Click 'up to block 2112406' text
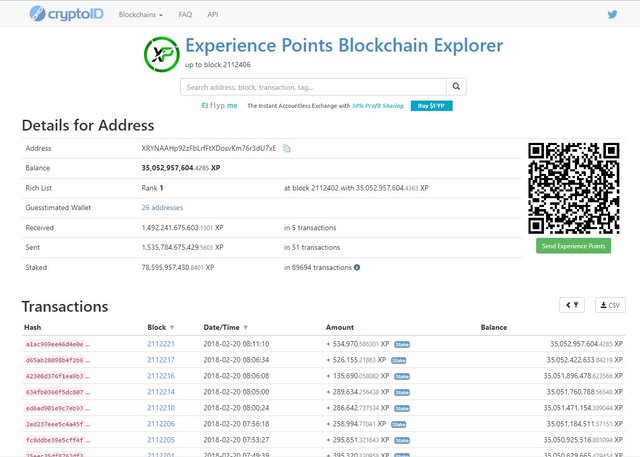The height and width of the screenshot is (457, 640). (x=218, y=64)
